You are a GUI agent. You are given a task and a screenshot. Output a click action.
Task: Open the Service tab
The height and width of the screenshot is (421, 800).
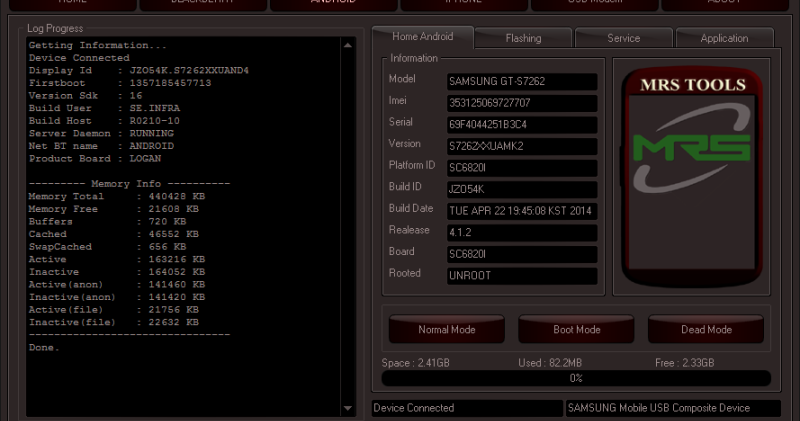[623, 38]
